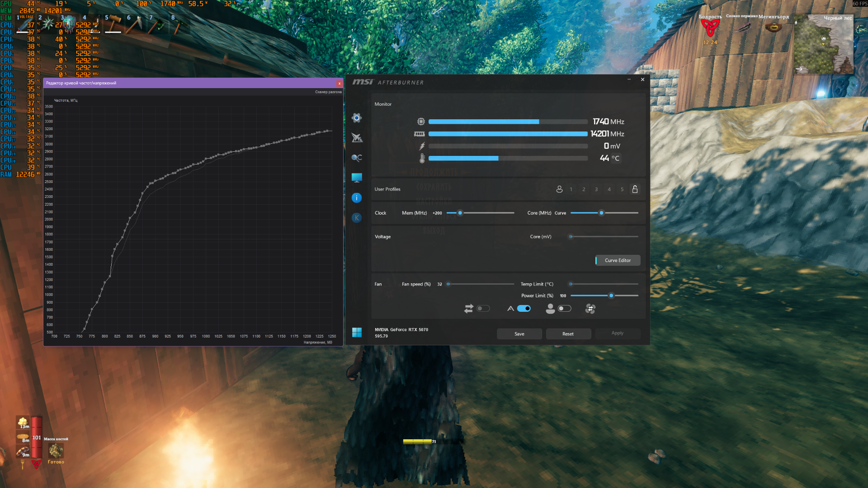Viewport: 868px width, 488px height.
Task: Click the Save button
Action: pyautogui.click(x=519, y=334)
